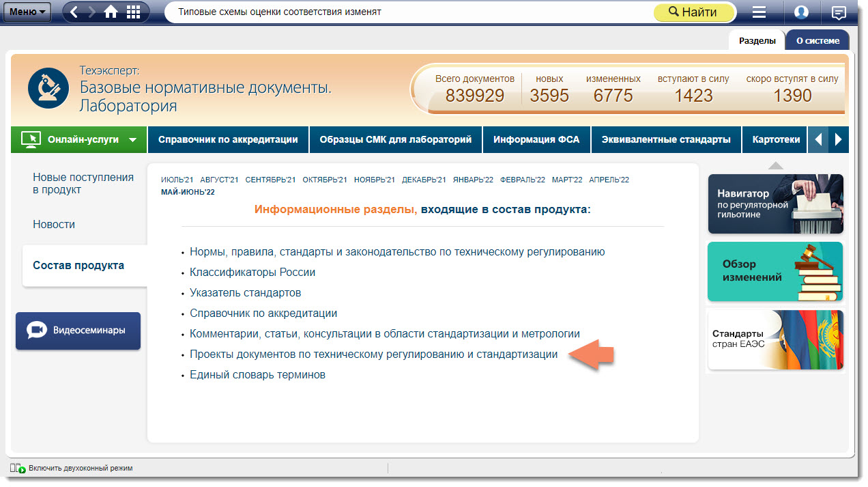Viewport: 868px width, 487px height.
Task: Open Справочник по аккредитации list link
Action: coord(263,313)
